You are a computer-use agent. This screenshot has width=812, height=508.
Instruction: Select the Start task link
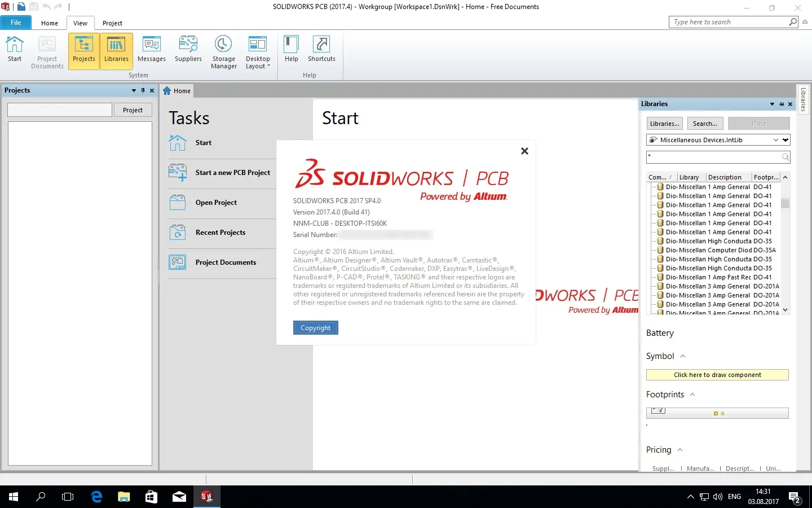coord(204,143)
